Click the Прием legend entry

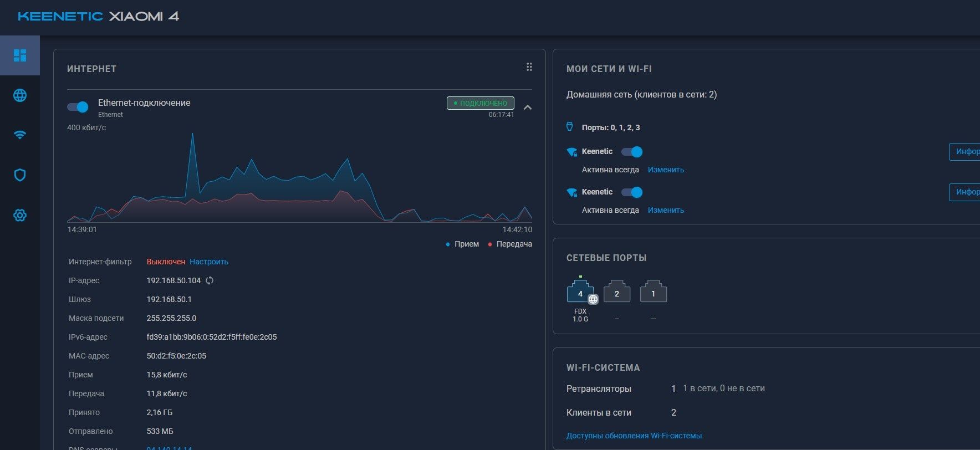462,244
